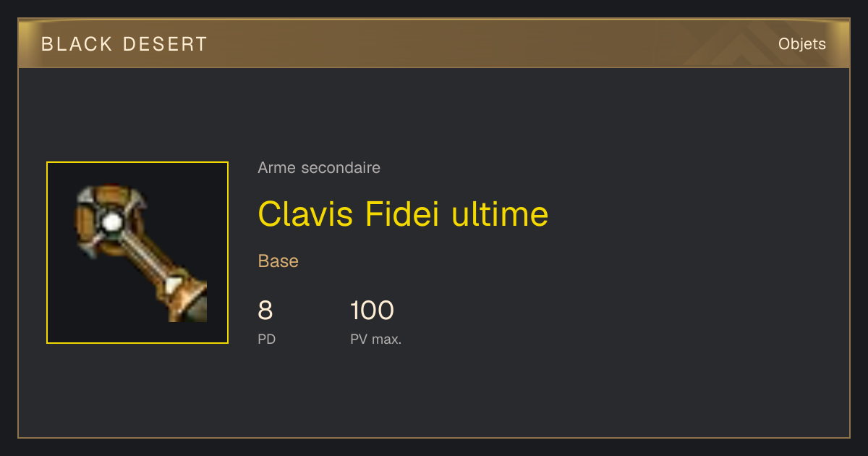The width and height of the screenshot is (868, 456).
Task: Click the 100 max HP value
Action: pos(372,311)
